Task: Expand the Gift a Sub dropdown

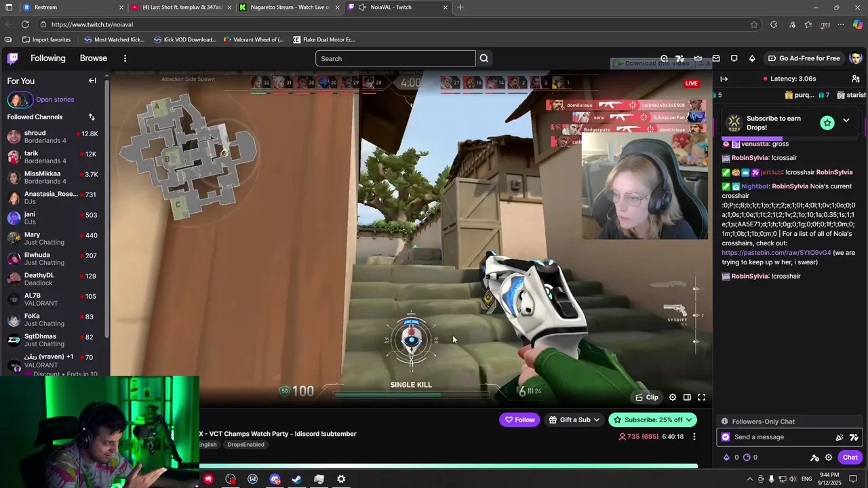Action: click(597, 420)
